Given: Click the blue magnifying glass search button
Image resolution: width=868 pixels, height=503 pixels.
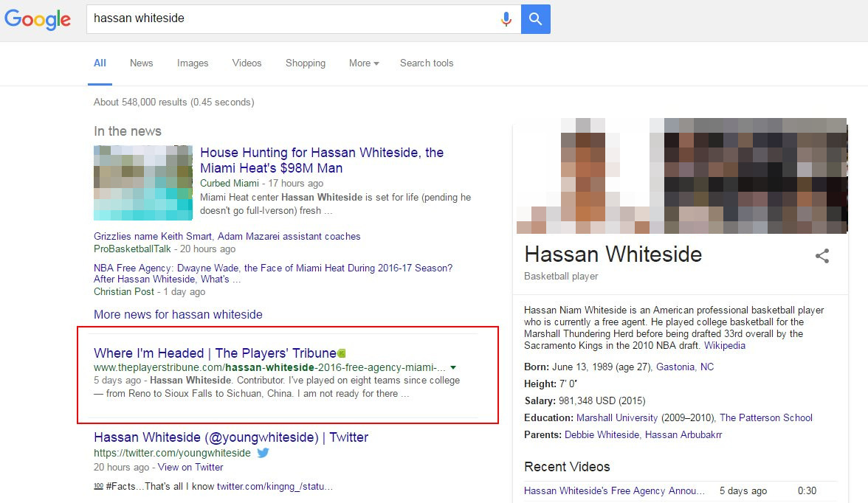Looking at the screenshot, I should point(535,19).
